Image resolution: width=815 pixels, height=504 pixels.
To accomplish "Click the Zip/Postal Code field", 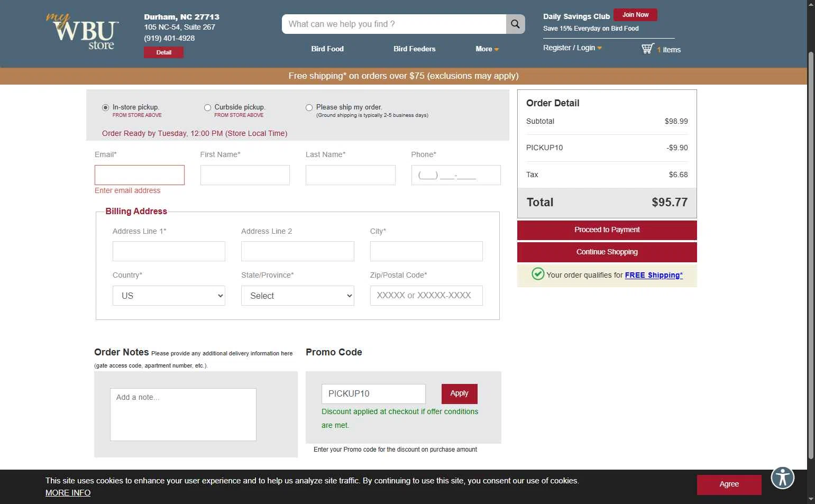I will point(426,296).
